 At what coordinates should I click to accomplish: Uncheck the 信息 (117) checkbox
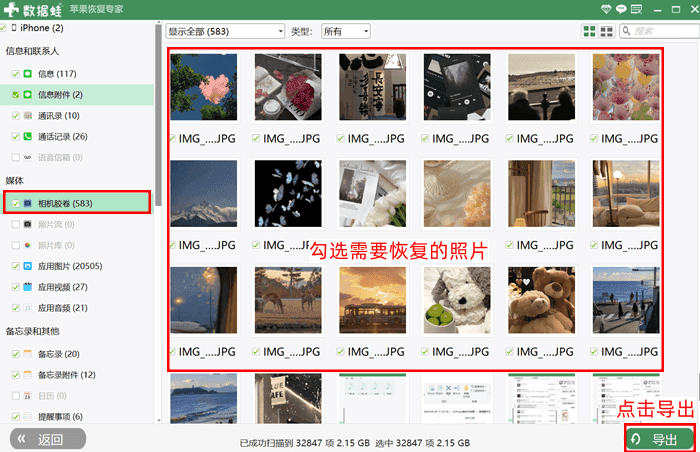(x=15, y=74)
